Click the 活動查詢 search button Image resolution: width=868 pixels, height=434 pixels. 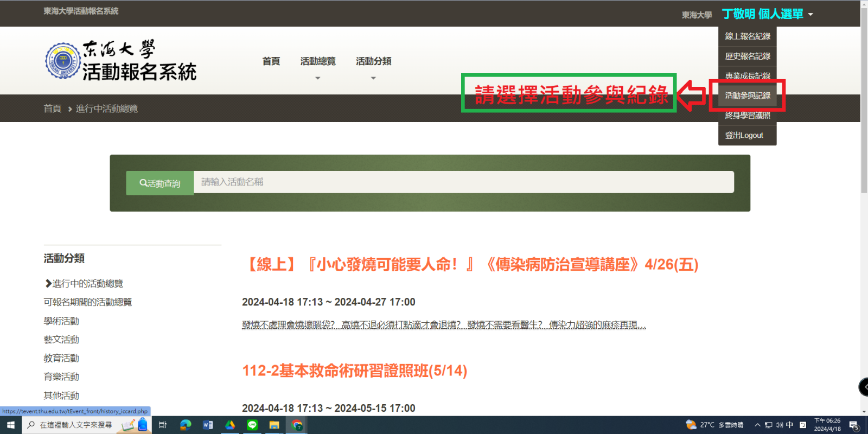tap(160, 183)
